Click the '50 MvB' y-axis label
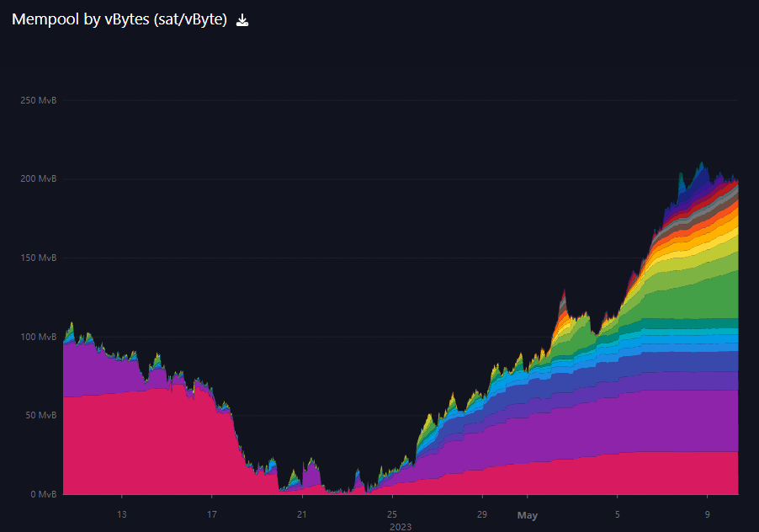The image size is (759, 532). [x=40, y=415]
